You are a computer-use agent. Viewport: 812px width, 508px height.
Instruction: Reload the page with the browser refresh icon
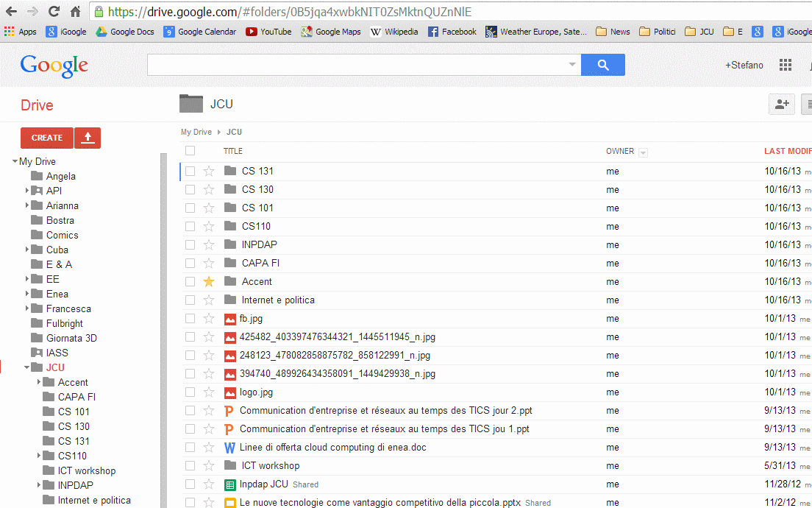pyautogui.click(x=54, y=12)
